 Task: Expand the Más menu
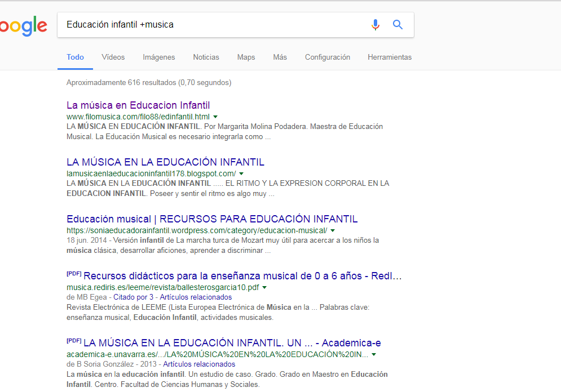click(x=280, y=57)
